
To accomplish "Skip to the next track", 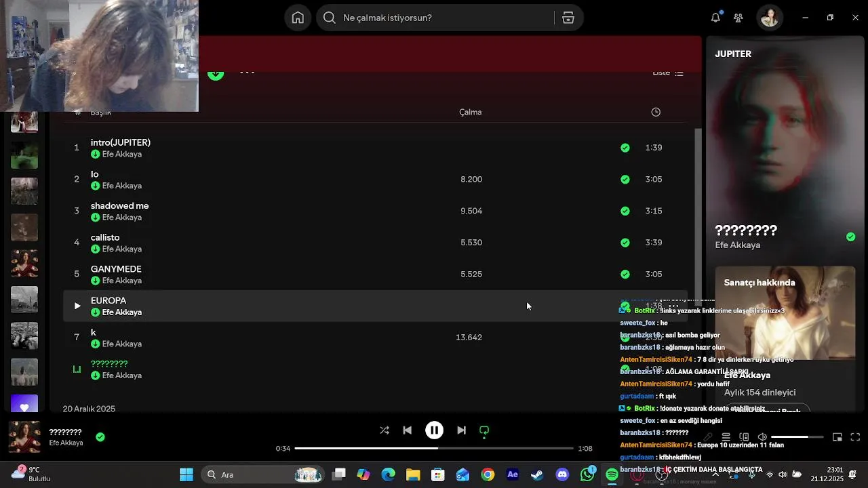I will coord(461,430).
